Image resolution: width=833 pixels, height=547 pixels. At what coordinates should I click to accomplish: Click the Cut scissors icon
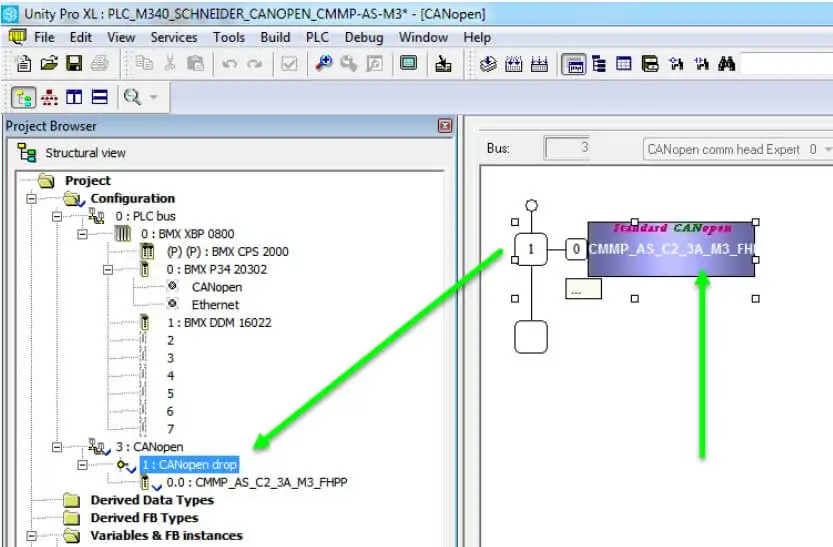coord(170,64)
